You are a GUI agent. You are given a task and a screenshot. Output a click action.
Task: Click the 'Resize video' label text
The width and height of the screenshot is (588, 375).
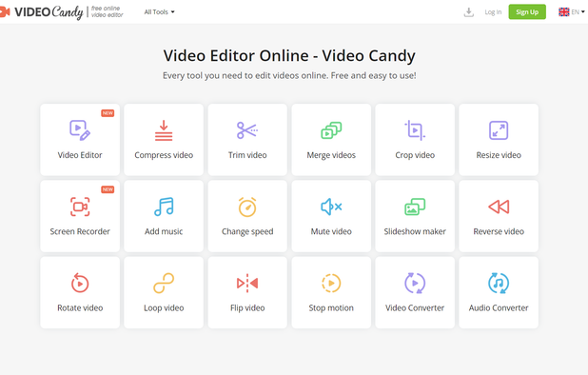pos(499,155)
